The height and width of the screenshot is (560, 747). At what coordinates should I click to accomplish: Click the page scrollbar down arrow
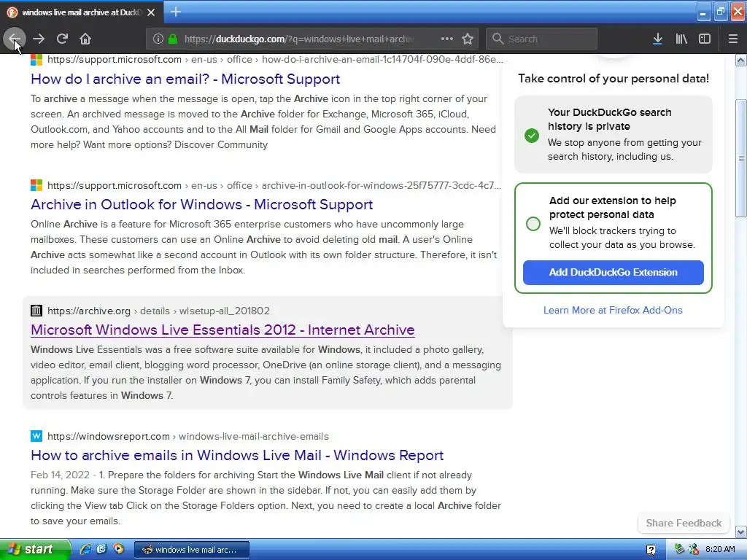[741, 532]
